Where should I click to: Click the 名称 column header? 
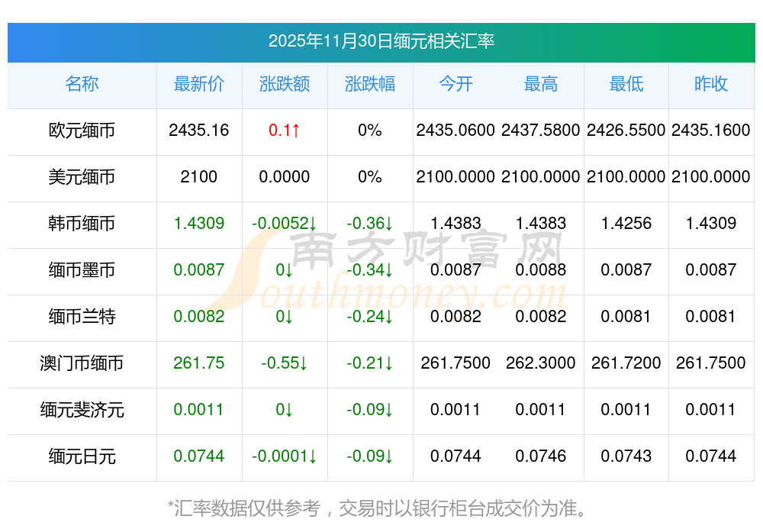(82, 84)
